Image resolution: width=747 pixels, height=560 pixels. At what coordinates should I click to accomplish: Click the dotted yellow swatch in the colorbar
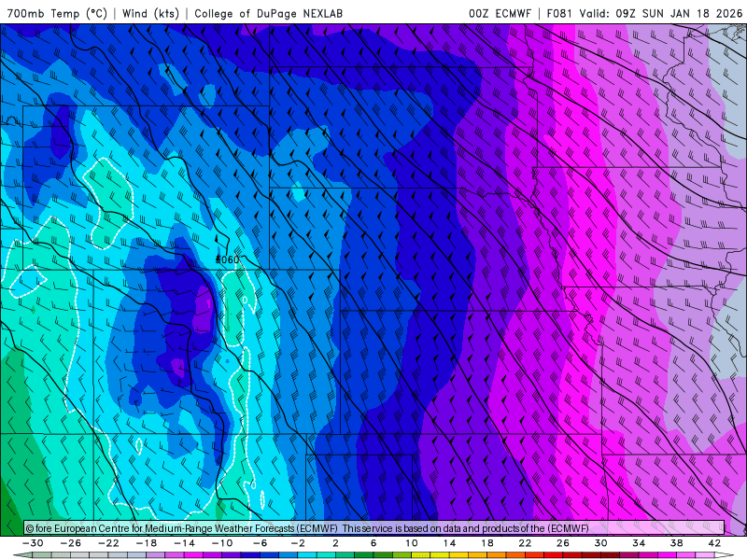[421, 555]
